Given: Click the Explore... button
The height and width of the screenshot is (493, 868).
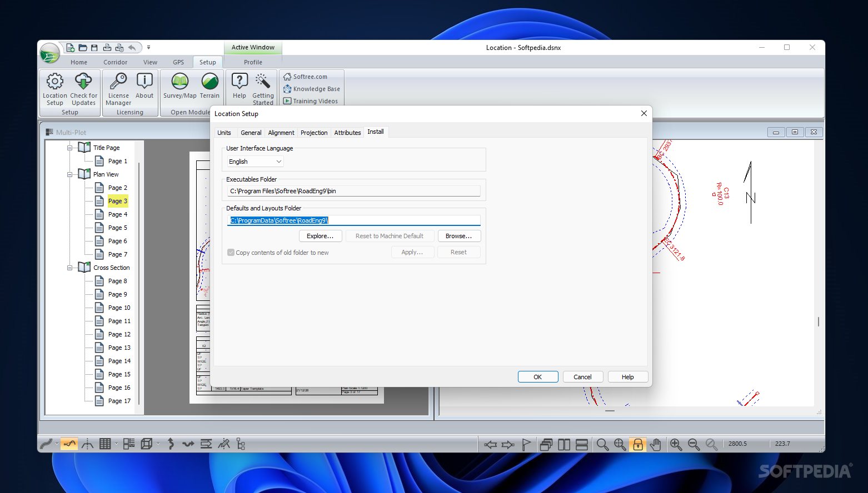Looking at the screenshot, I should coord(320,236).
